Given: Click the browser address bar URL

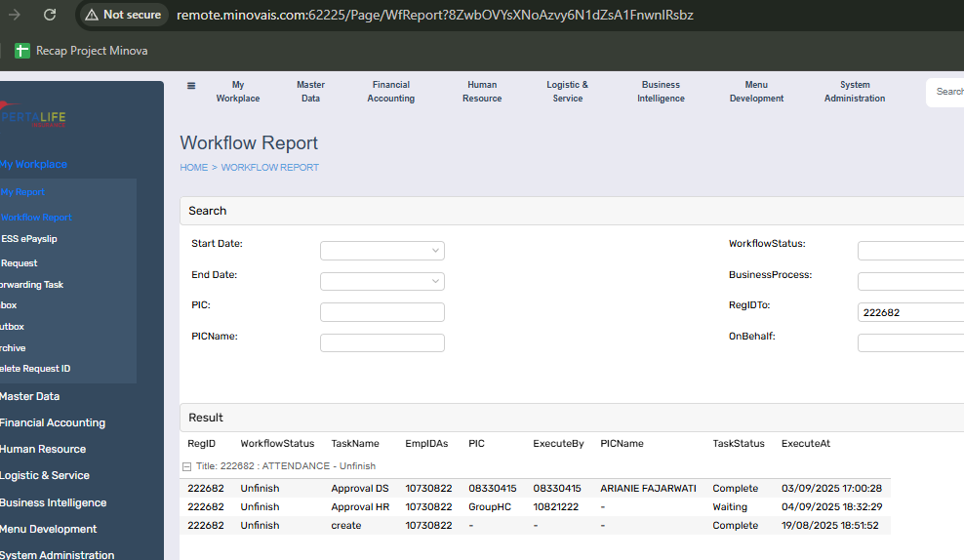Looking at the screenshot, I should point(434,15).
